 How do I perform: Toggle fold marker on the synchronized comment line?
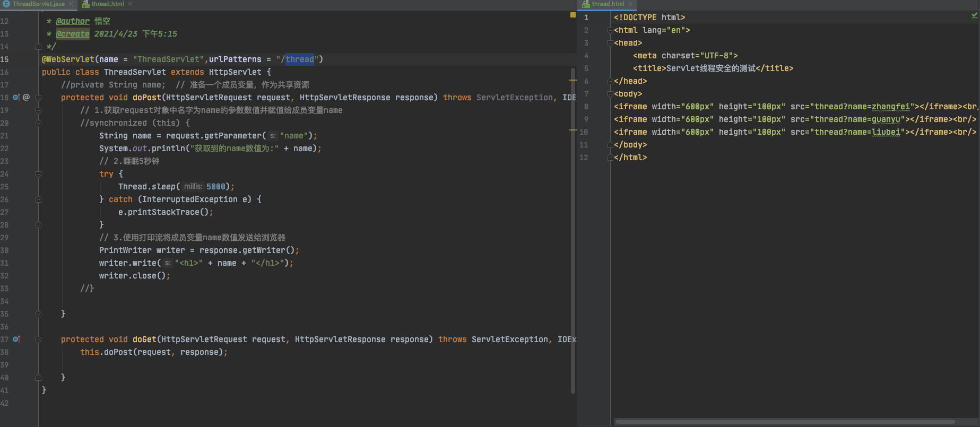[x=38, y=123]
